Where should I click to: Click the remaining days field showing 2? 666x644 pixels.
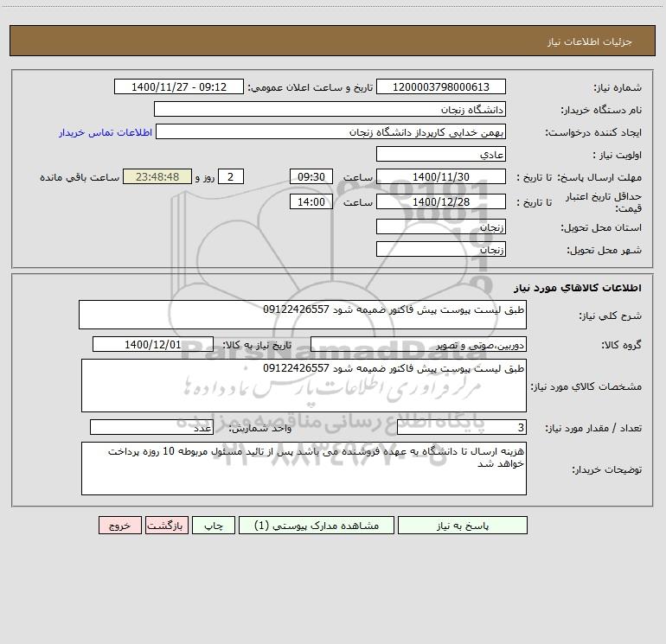click(231, 176)
